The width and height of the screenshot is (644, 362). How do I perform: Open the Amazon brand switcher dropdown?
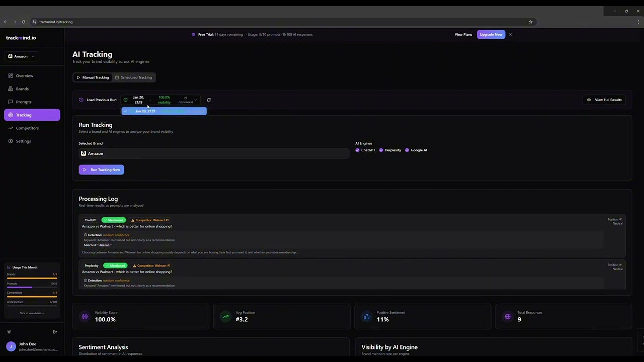[21, 56]
